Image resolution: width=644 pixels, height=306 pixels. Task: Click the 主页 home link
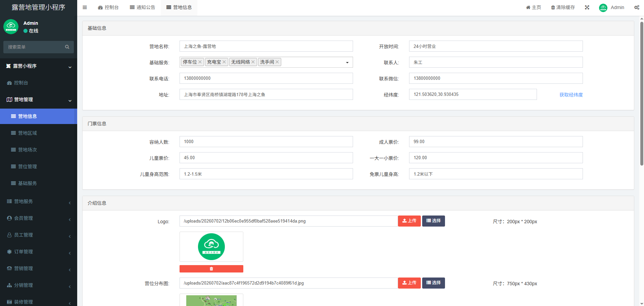tap(534, 7)
